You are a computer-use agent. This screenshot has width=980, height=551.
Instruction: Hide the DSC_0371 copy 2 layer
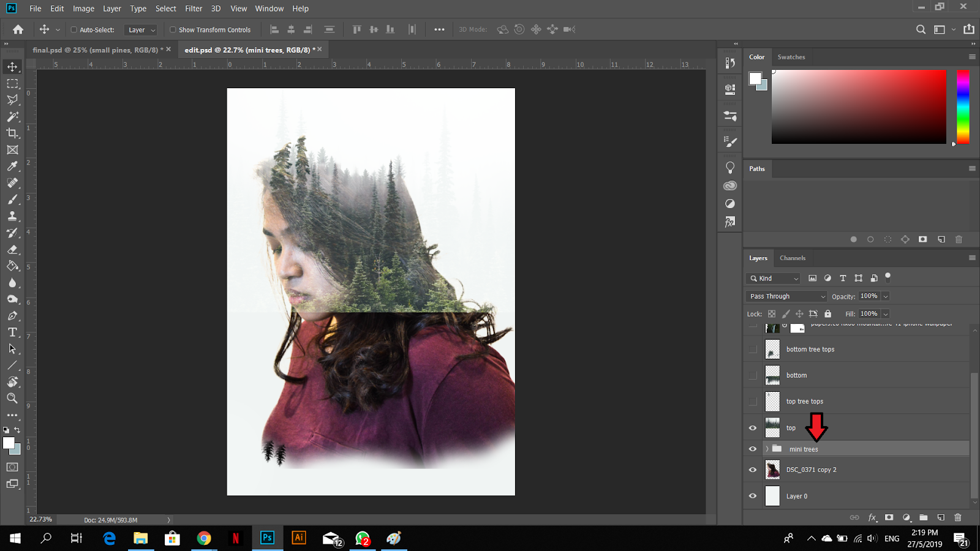(x=753, y=470)
